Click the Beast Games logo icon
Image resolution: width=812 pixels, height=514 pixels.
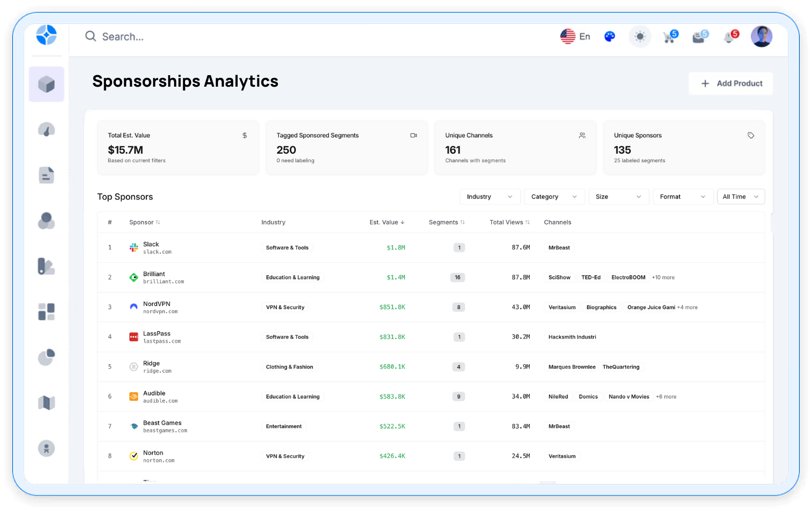click(x=133, y=426)
